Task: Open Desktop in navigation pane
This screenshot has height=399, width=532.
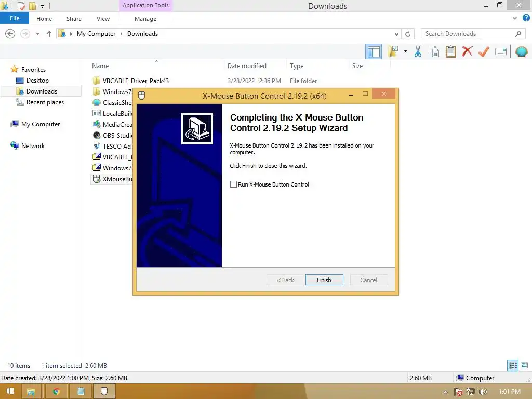Action: 37,81
